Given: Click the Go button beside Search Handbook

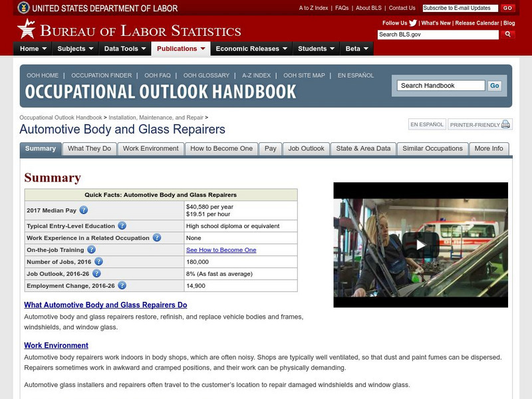Looking at the screenshot, I should click(494, 86).
